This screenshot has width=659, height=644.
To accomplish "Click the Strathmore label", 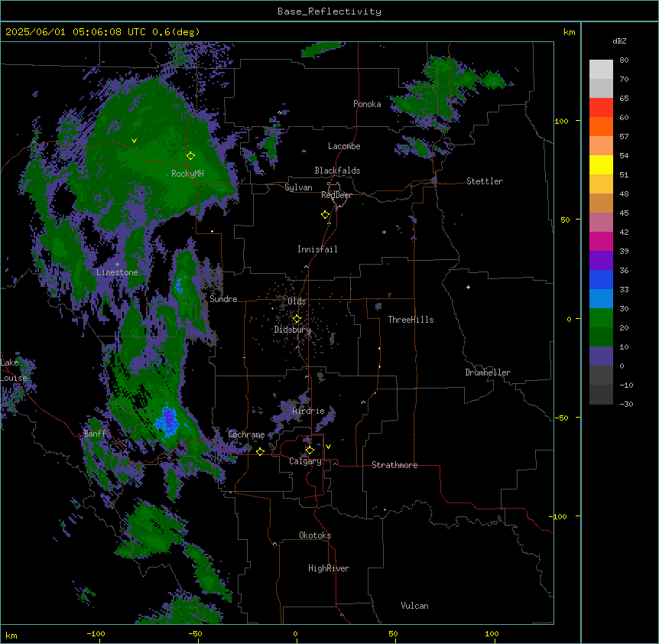I will 394,465.
